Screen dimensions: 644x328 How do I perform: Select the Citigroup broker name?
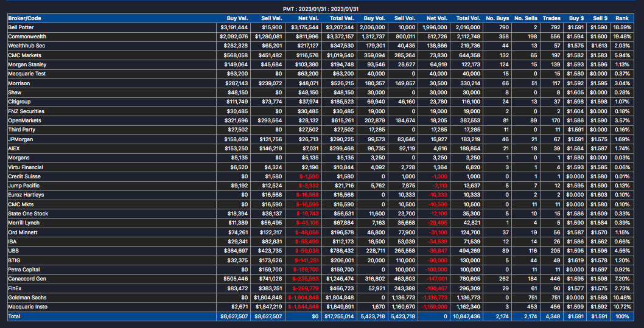click(x=19, y=102)
